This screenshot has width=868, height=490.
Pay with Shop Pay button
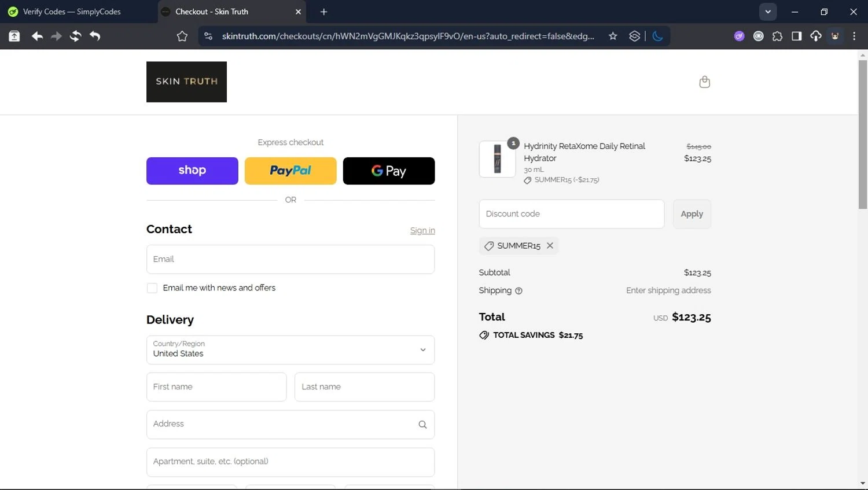click(x=192, y=171)
